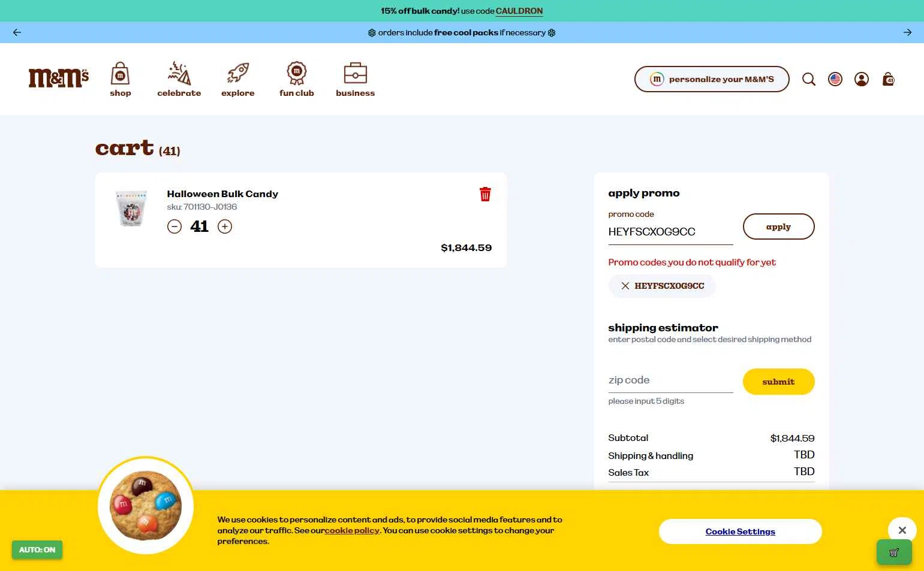The width and height of the screenshot is (924, 571).
Task: Open the cookie policy link
Action: coord(352,530)
